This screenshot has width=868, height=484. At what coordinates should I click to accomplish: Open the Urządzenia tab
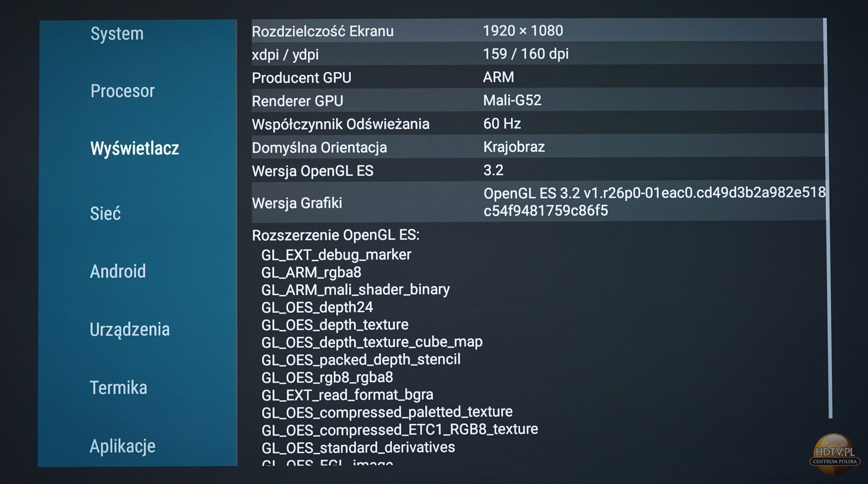130,329
